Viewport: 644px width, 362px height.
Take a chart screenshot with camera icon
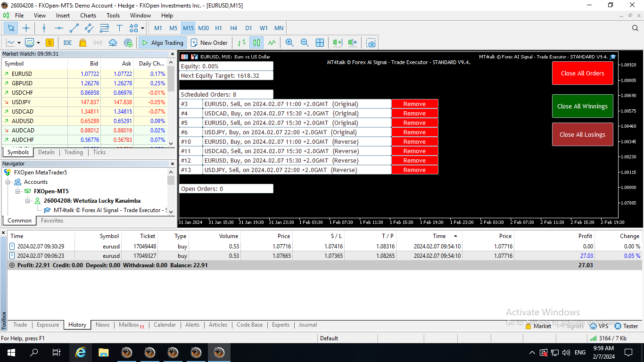click(371, 43)
